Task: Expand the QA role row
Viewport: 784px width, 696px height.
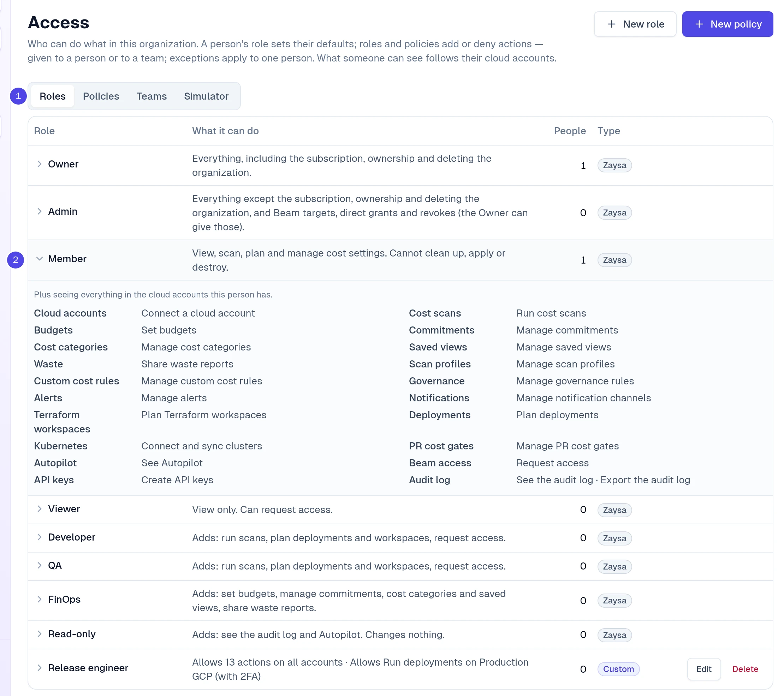Action: pyautogui.click(x=39, y=566)
